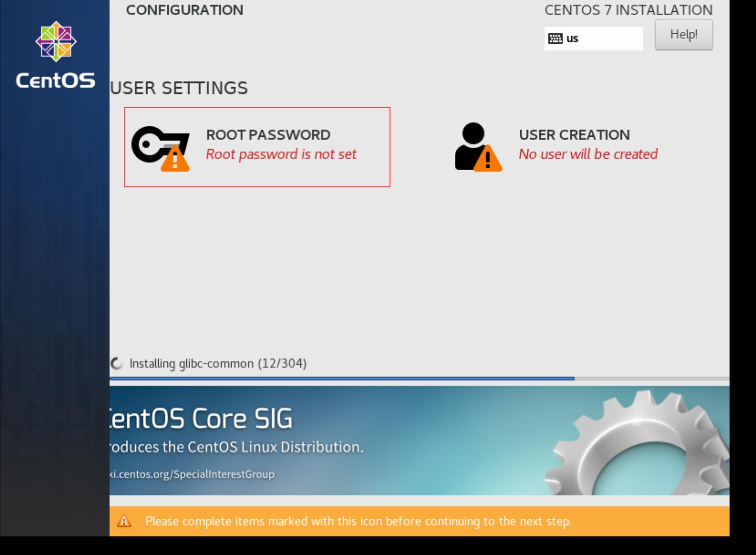Select the ROOT PASSWORD heading

point(268,135)
